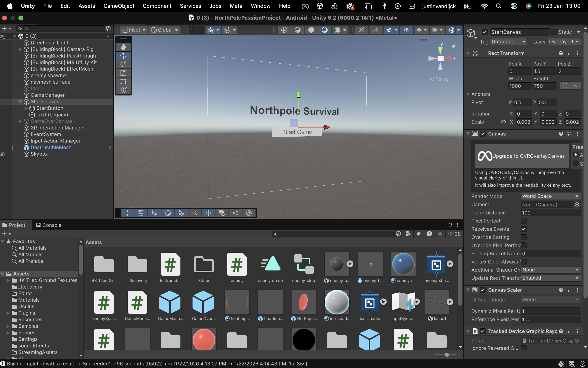Toggle Override Sorting checkbox
This screenshot has height=368, width=588.
[524, 237]
